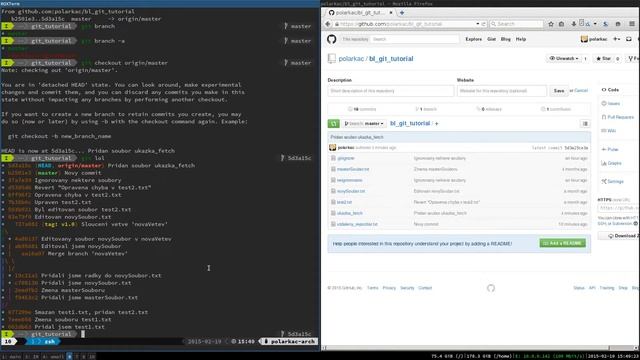Click the Save description button
Image resolution: width=640 pixels, height=360 pixels.
(x=559, y=91)
